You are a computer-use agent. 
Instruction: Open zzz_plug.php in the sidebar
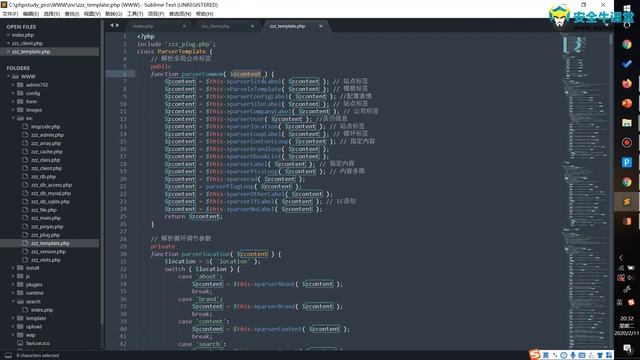pyautogui.click(x=45, y=235)
